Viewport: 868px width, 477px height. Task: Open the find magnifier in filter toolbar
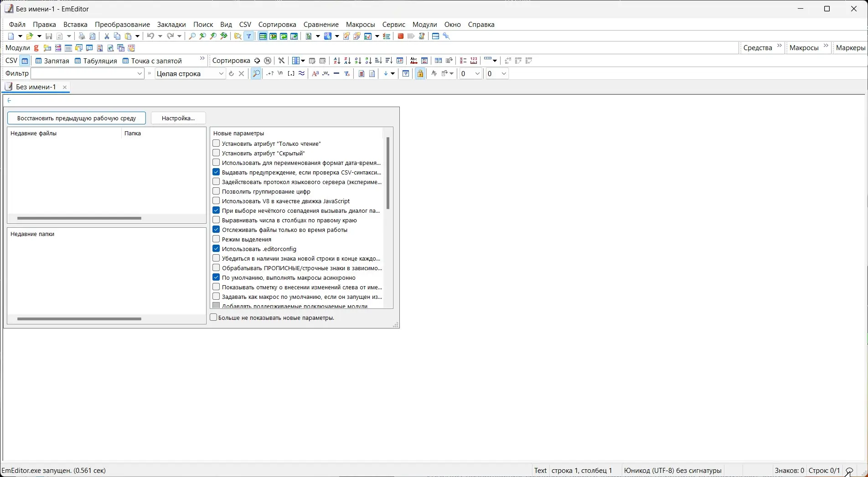[x=256, y=73]
